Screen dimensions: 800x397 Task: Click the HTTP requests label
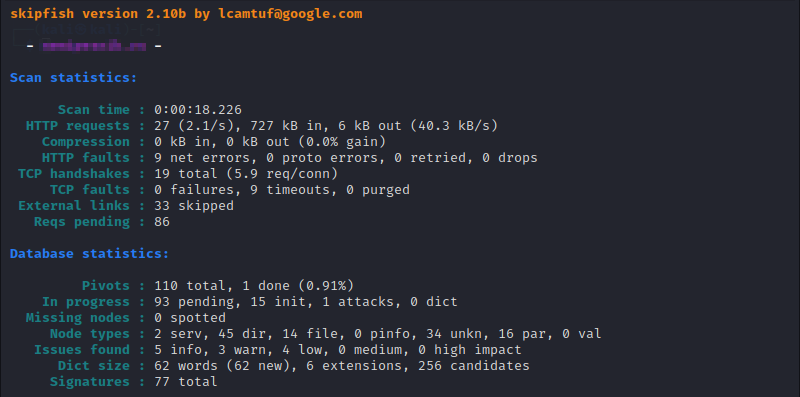coord(78,126)
